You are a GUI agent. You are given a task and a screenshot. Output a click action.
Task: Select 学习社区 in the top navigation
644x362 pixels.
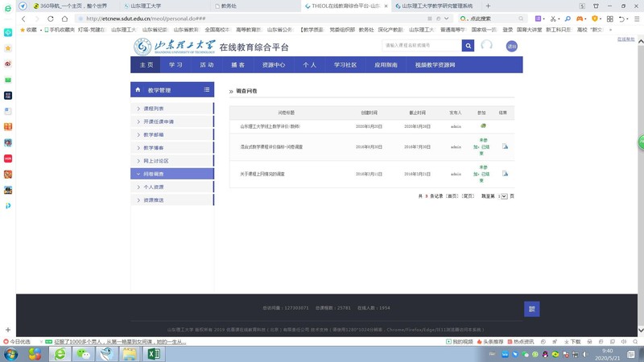click(345, 65)
